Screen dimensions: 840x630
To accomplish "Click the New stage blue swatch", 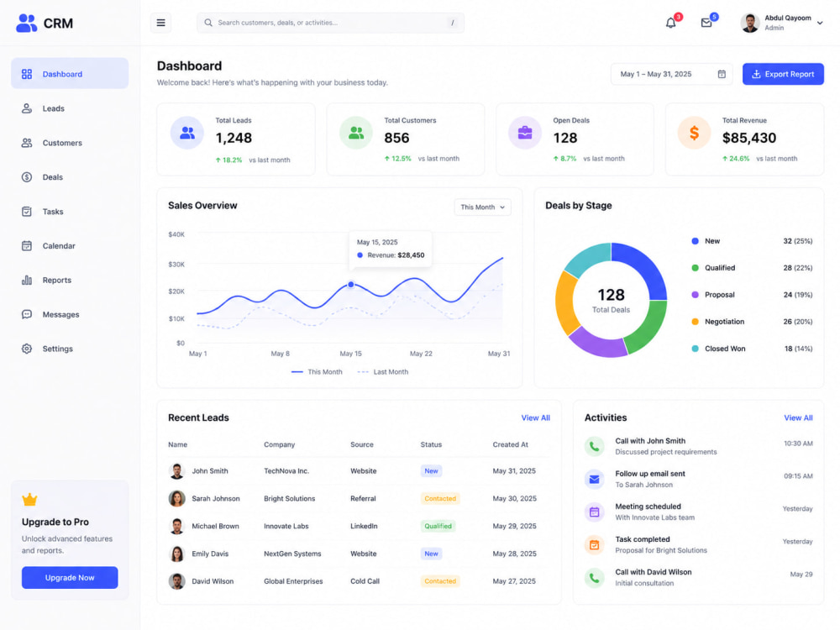I will click(x=695, y=241).
